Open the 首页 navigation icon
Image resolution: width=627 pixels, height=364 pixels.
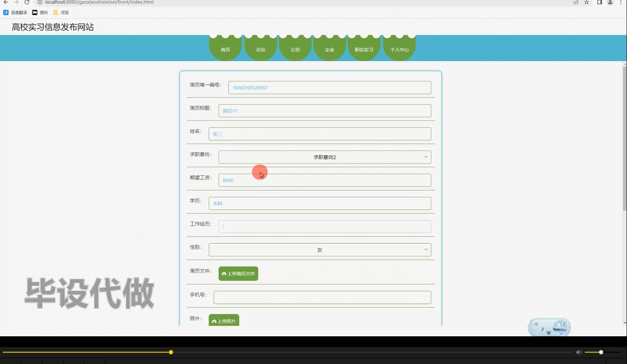225,49
